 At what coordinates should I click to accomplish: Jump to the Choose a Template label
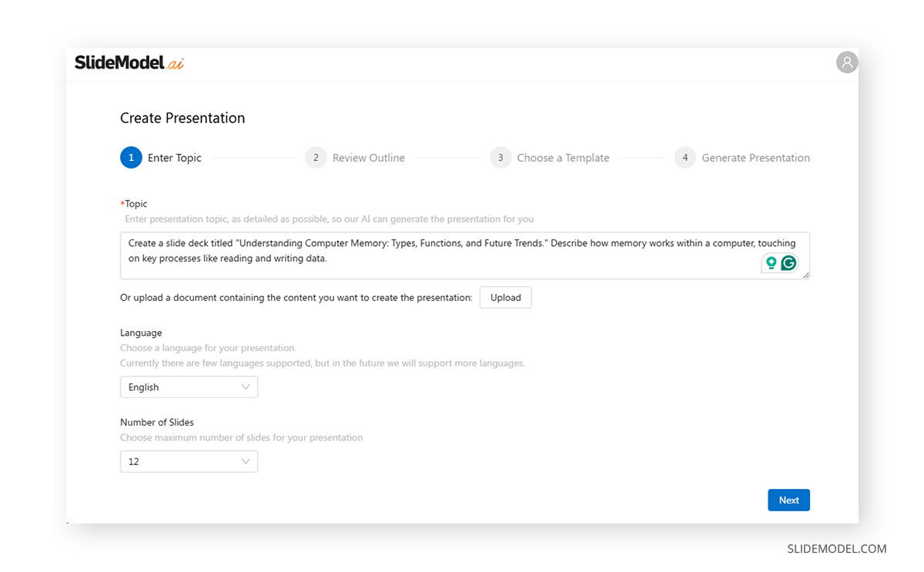click(x=563, y=158)
